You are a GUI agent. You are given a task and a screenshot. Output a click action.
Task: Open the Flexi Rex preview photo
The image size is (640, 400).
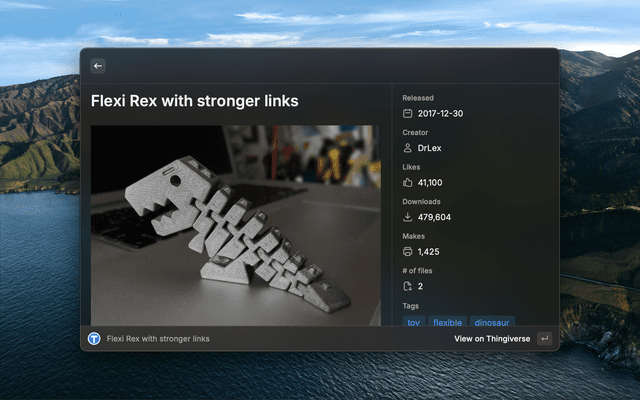click(235, 224)
